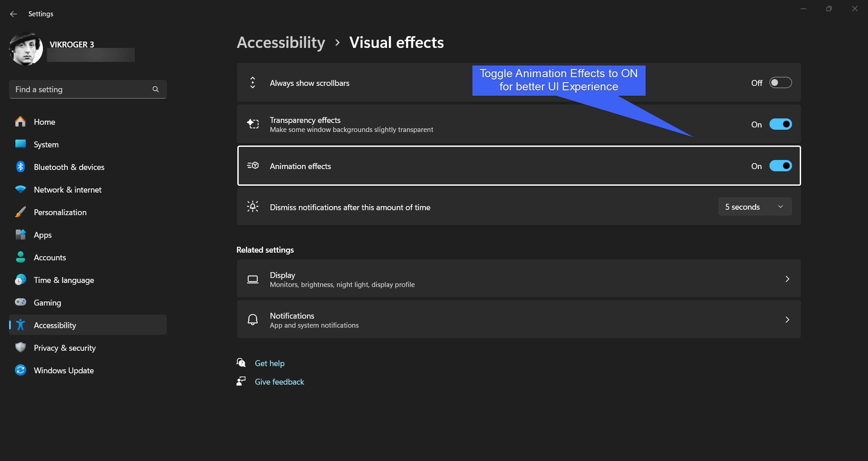Click the Apps icon in sidebar
This screenshot has width=868, height=461.
(20, 235)
